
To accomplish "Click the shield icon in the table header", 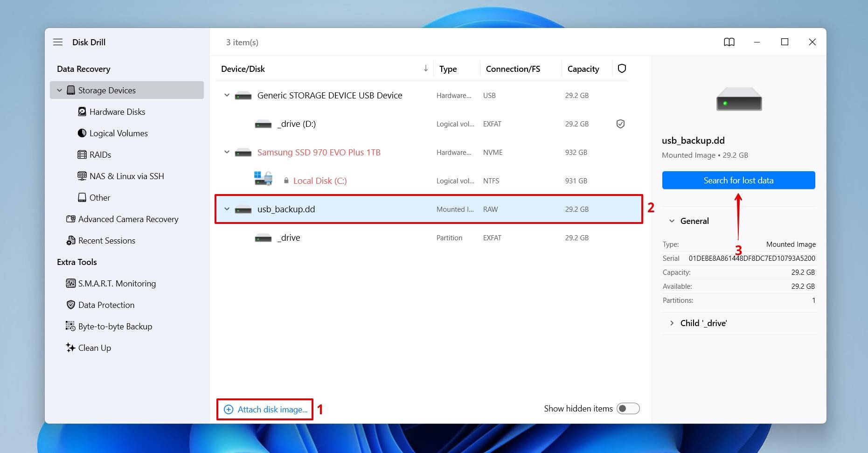I will pyautogui.click(x=622, y=68).
